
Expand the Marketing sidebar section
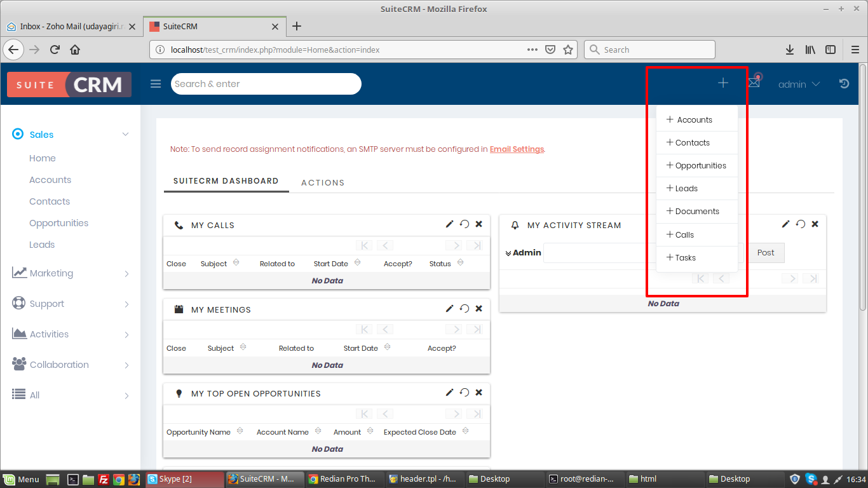click(126, 273)
